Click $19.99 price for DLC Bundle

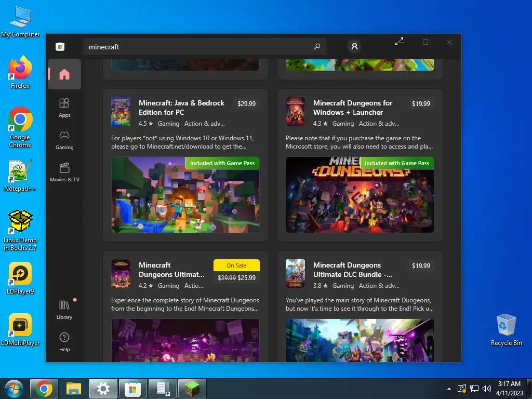[421, 265]
